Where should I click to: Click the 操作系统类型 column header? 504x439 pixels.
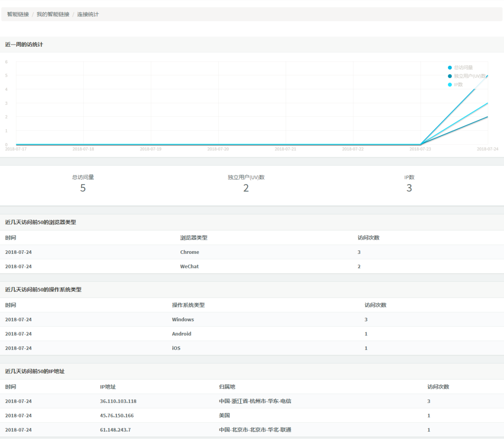click(x=188, y=305)
